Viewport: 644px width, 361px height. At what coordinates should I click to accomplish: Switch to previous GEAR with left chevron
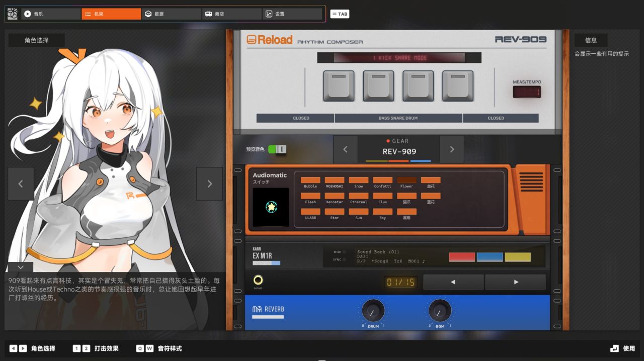[345, 149]
